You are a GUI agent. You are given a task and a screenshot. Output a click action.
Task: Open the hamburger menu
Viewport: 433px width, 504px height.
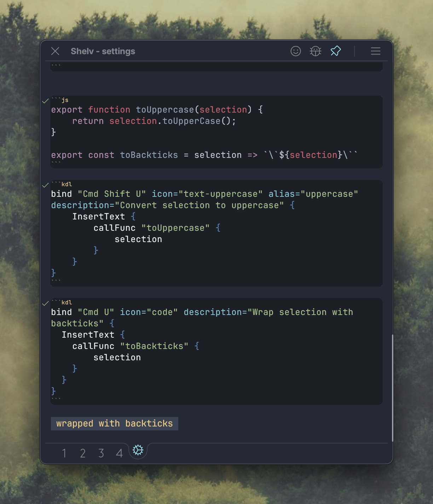(375, 51)
